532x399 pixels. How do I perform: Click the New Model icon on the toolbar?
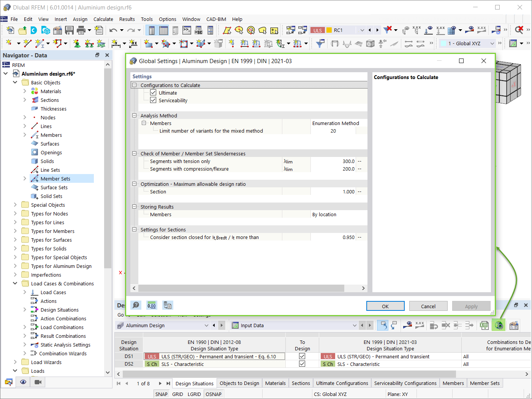pos(10,30)
